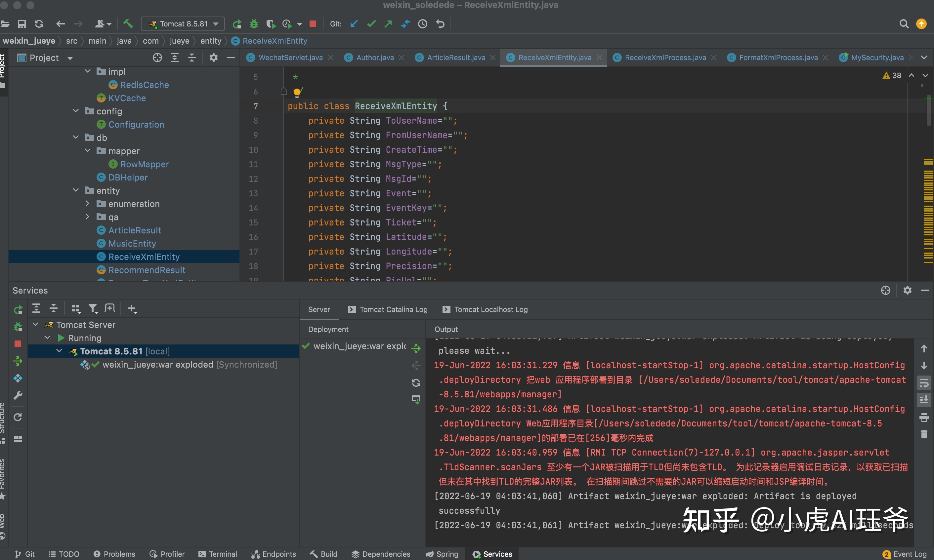The image size is (934, 560).
Task: Stop the server with red square icon
Action: coord(313,24)
